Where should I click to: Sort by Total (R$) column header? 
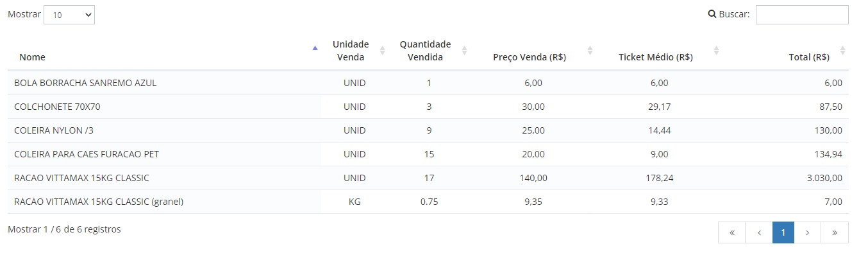coord(809,57)
